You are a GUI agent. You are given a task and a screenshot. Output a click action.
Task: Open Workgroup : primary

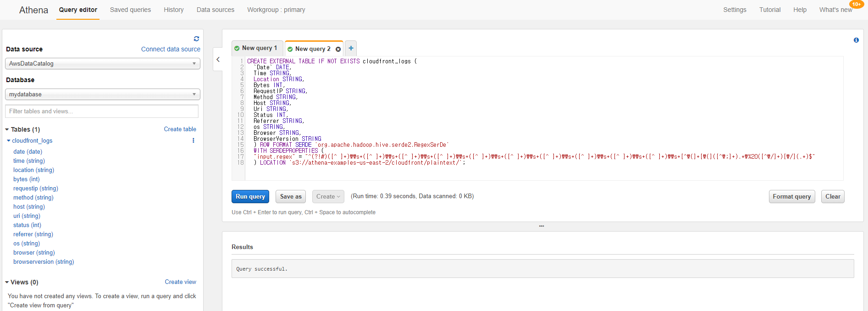276,10
